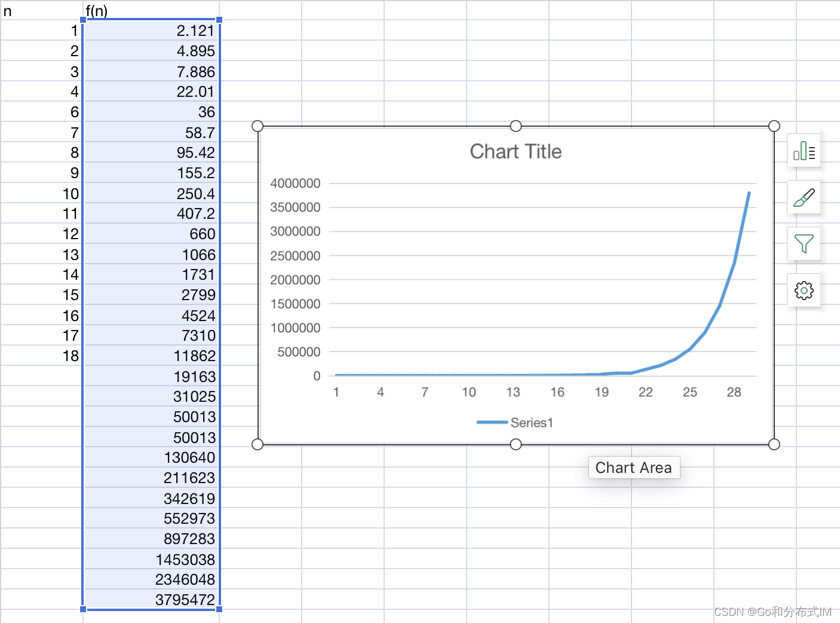The image size is (840, 623).
Task: Click the top-left chart resize handle
Action: pyautogui.click(x=257, y=126)
